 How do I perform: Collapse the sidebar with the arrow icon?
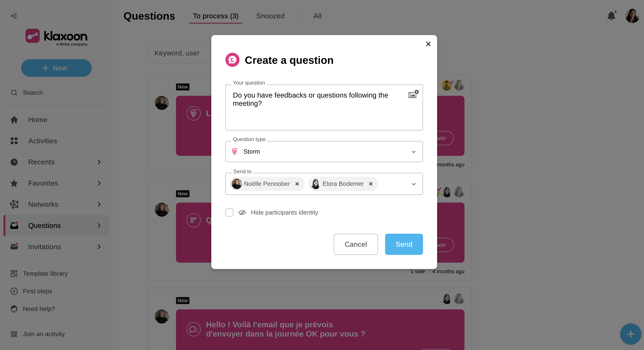pyautogui.click(x=14, y=16)
